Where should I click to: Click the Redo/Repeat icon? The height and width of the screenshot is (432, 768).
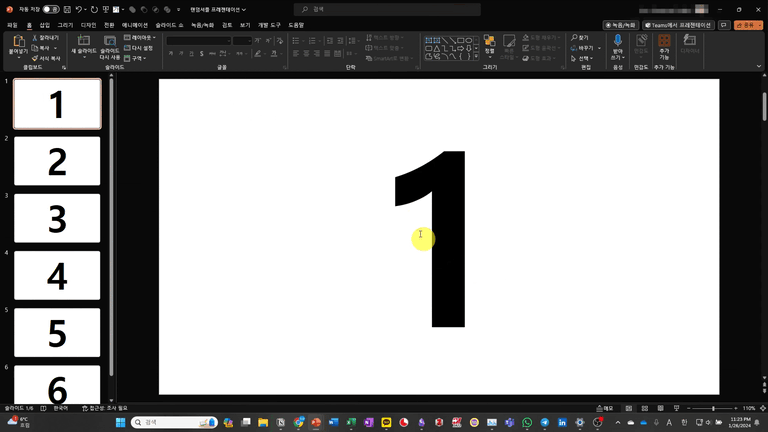pos(94,9)
